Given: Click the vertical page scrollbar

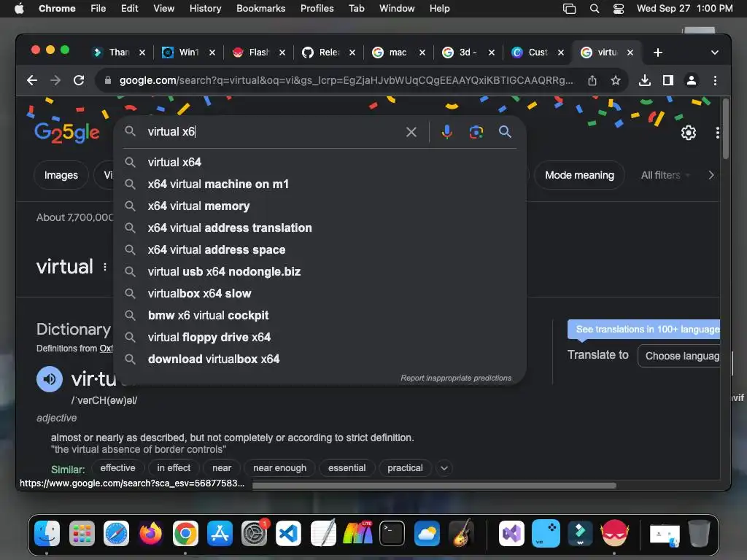Looking at the screenshot, I should (x=726, y=129).
